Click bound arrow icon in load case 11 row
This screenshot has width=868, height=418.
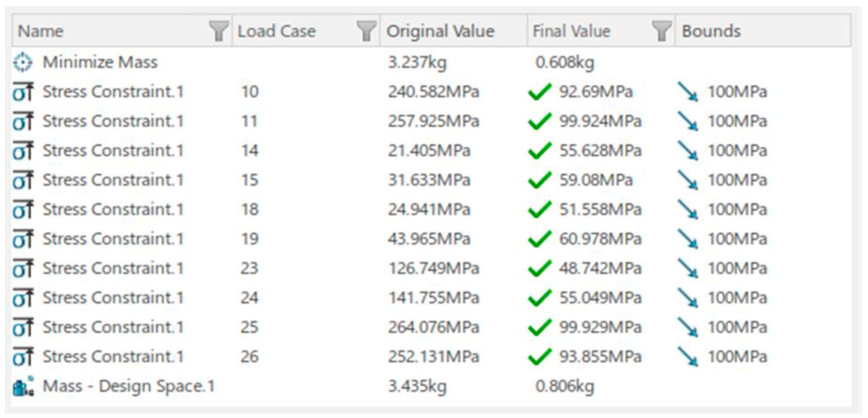(688, 121)
